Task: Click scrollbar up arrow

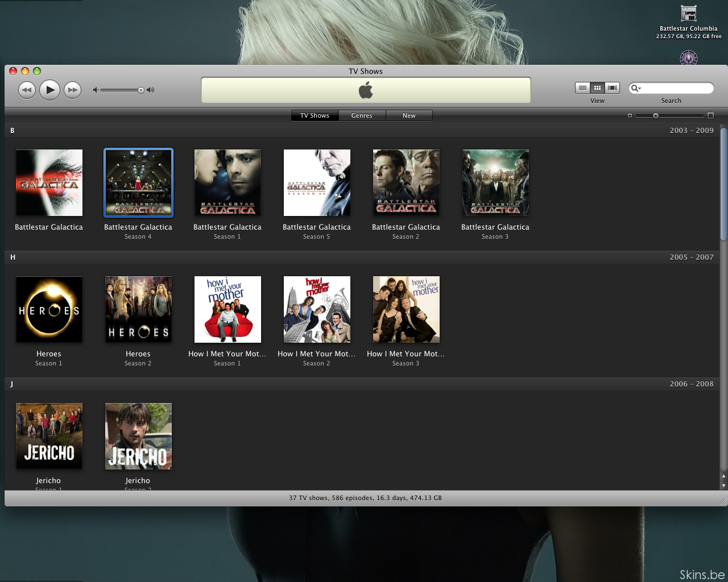Action: pos(723,476)
